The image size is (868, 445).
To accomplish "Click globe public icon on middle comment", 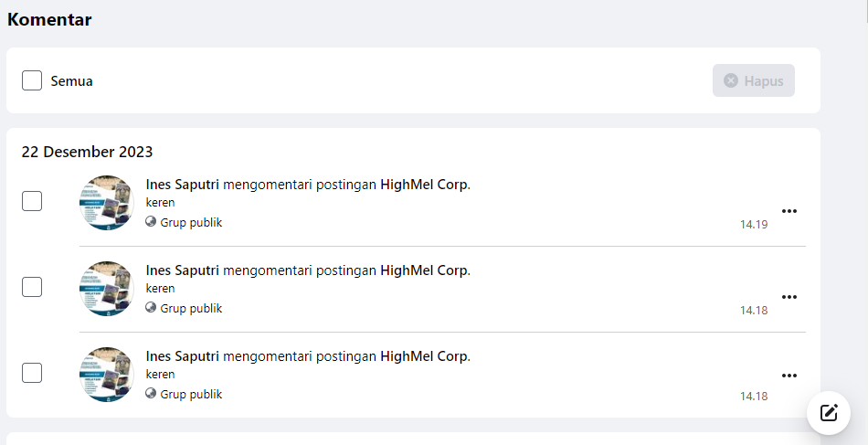I will click(x=151, y=308).
